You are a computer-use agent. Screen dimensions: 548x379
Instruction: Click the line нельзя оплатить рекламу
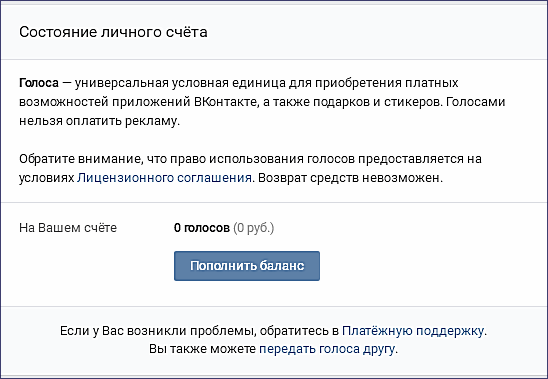[x=100, y=121]
